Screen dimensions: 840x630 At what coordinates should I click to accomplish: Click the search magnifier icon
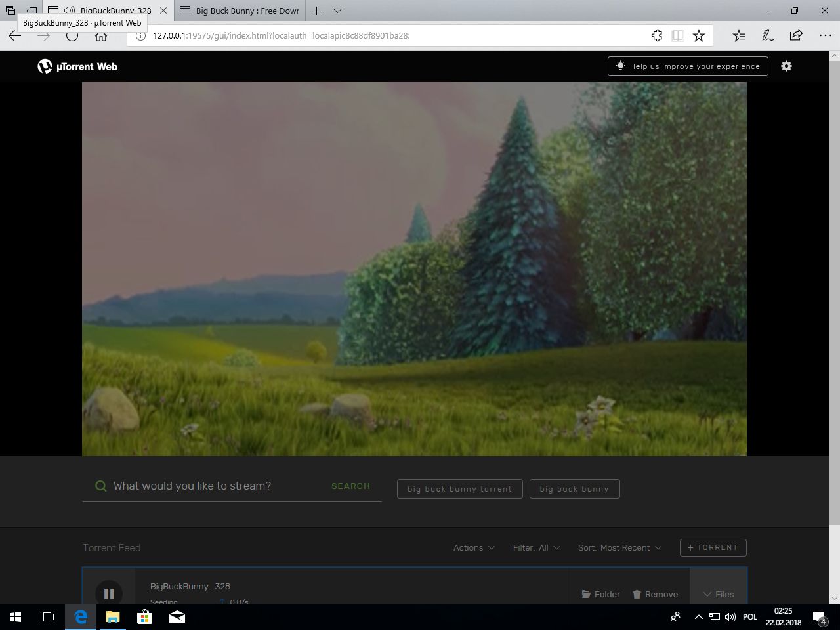tap(100, 486)
